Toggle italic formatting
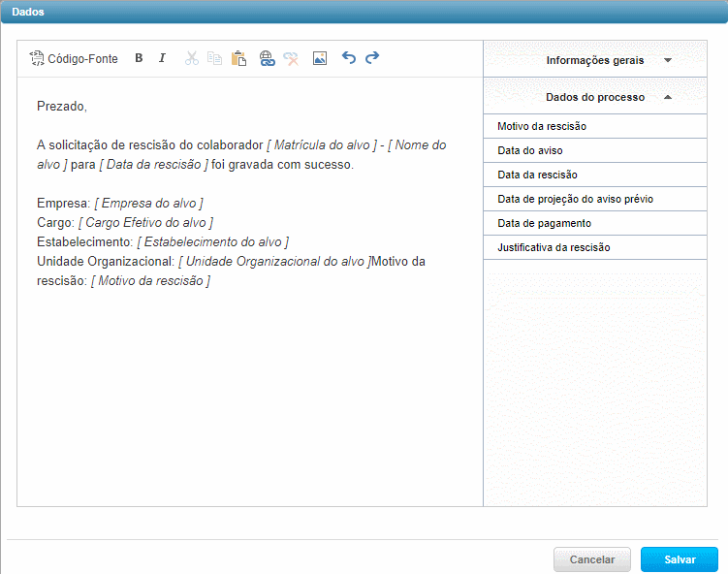 pyautogui.click(x=162, y=58)
